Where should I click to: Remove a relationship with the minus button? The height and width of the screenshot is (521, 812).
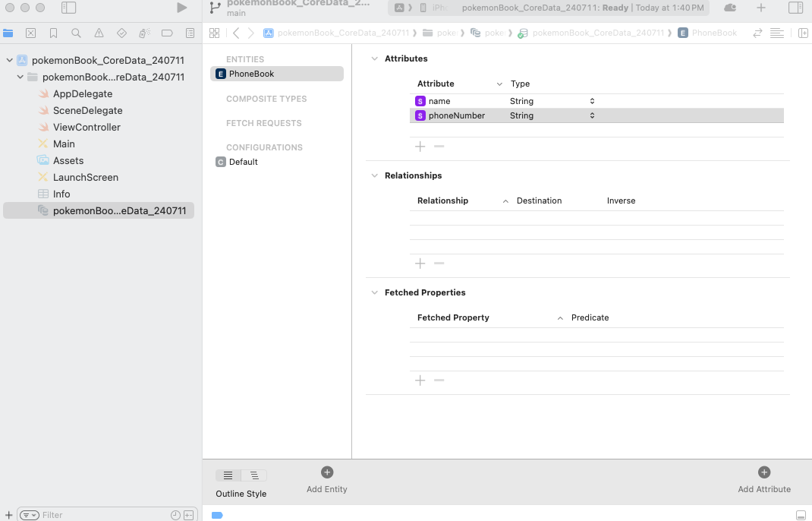tap(439, 264)
